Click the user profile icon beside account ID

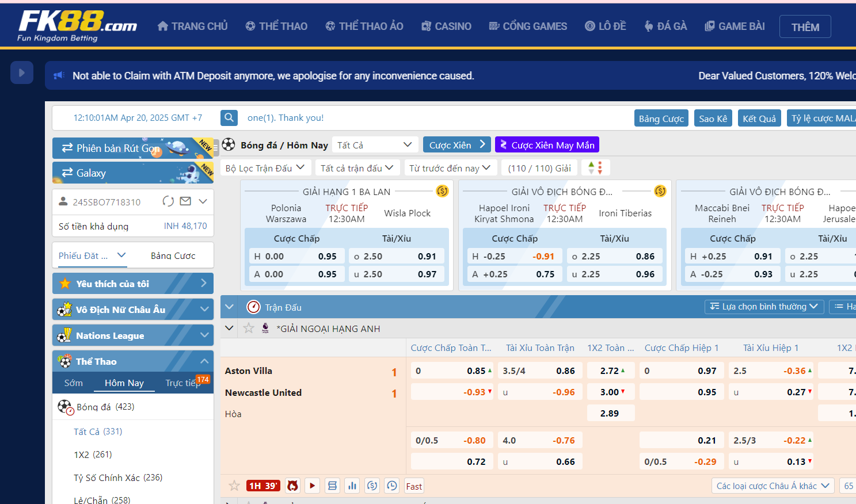pos(63,201)
